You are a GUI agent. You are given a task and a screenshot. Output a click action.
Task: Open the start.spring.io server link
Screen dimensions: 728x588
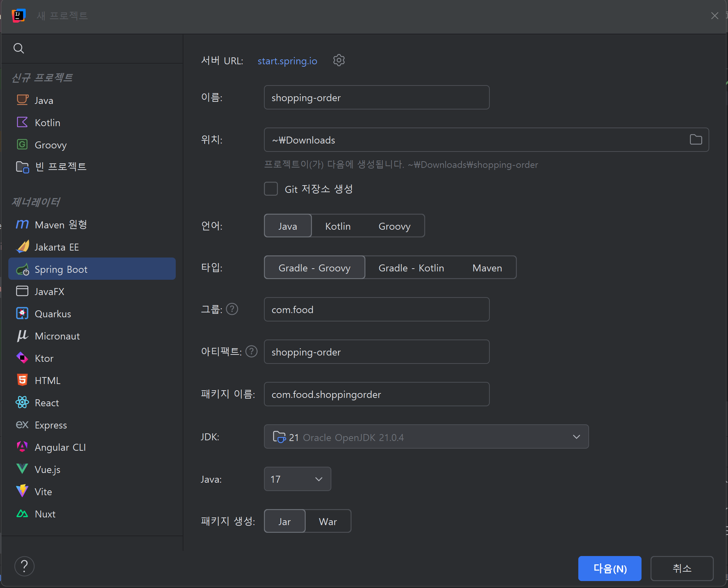point(287,61)
